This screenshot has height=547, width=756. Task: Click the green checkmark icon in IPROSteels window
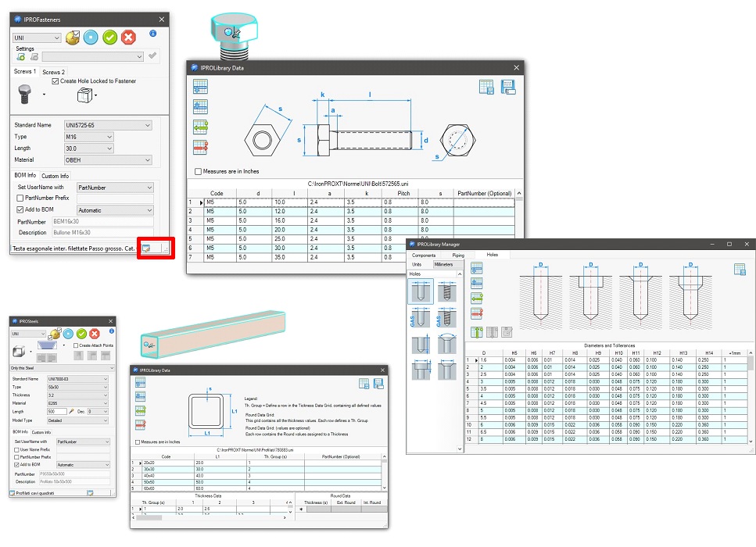(81, 334)
